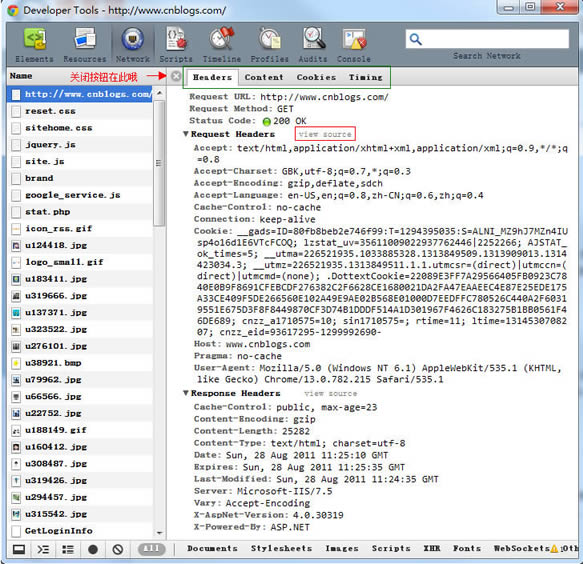Open the Audits panel icon
The image size is (583, 564).
point(313,39)
